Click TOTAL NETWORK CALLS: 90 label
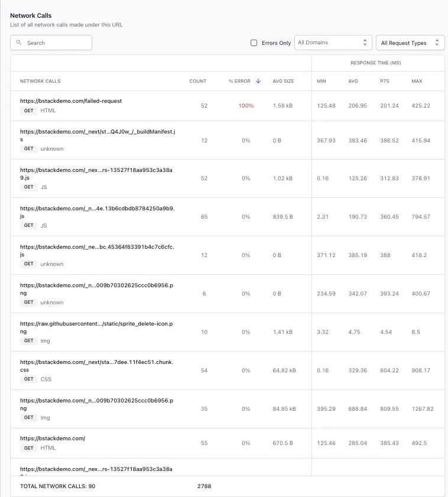This screenshot has width=448, height=497. 58,486
